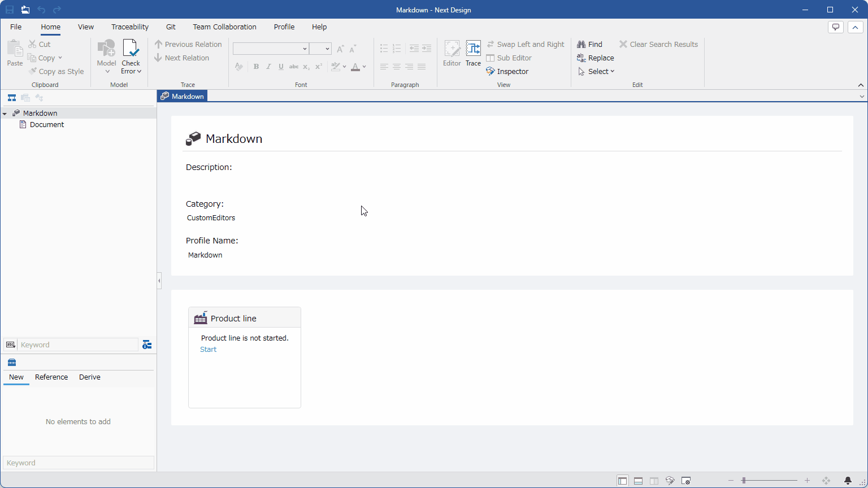Open the font size combo box
868x488 pixels.
(x=320, y=49)
